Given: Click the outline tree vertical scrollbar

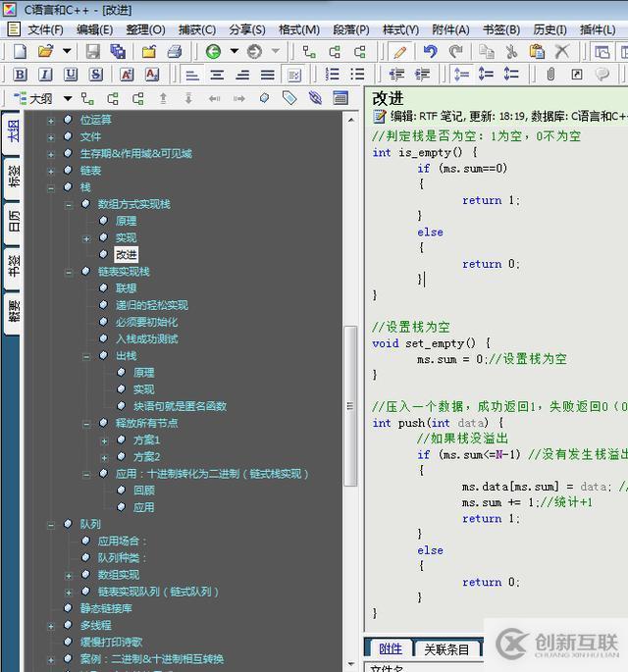Looking at the screenshot, I should point(350,392).
